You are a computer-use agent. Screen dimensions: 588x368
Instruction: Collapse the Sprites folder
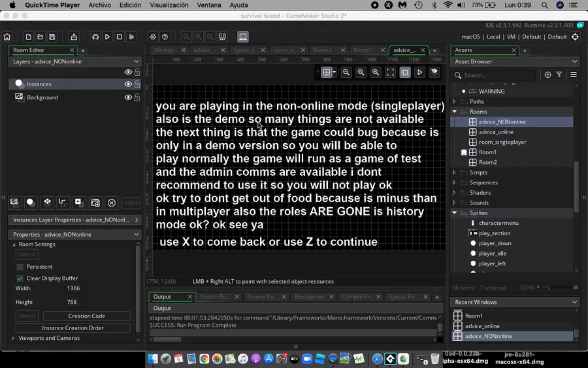click(455, 212)
